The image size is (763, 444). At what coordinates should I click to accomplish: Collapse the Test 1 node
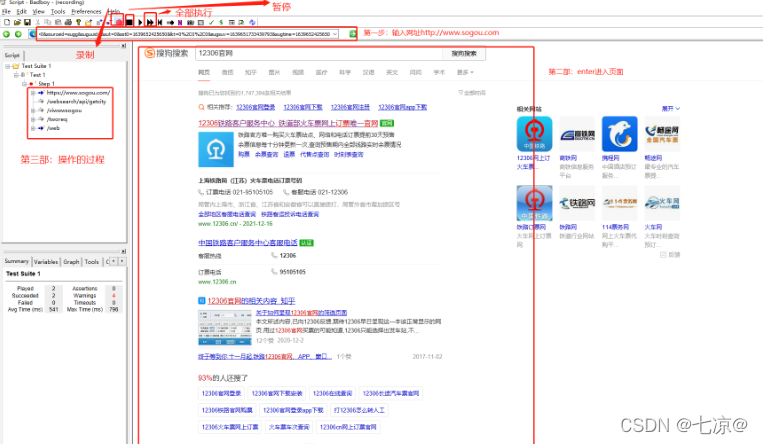click(x=16, y=74)
